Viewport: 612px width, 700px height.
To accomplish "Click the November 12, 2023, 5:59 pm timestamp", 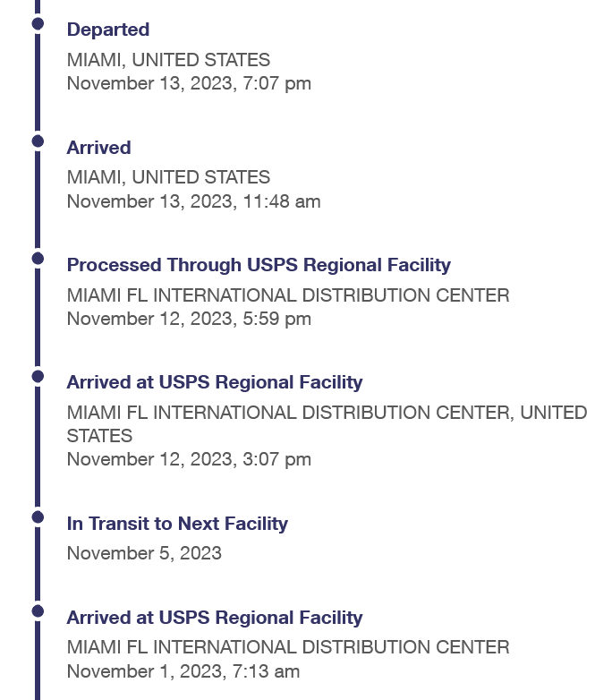I will pos(189,319).
